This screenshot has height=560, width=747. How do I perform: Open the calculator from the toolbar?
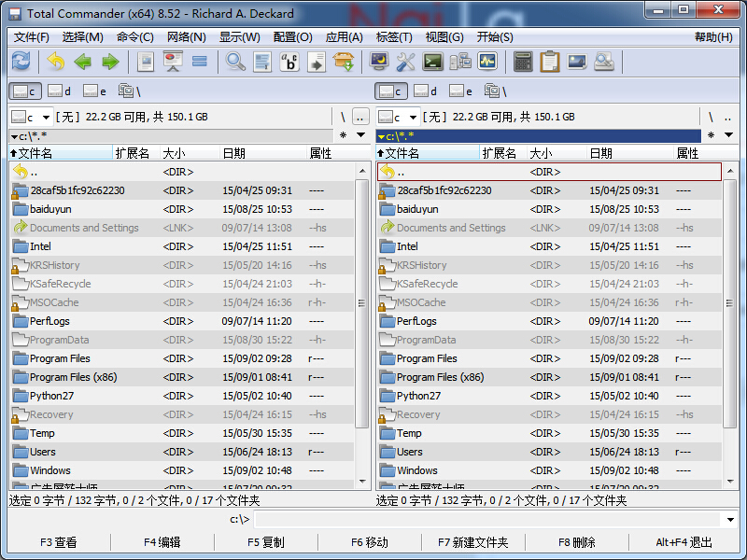coord(523,62)
